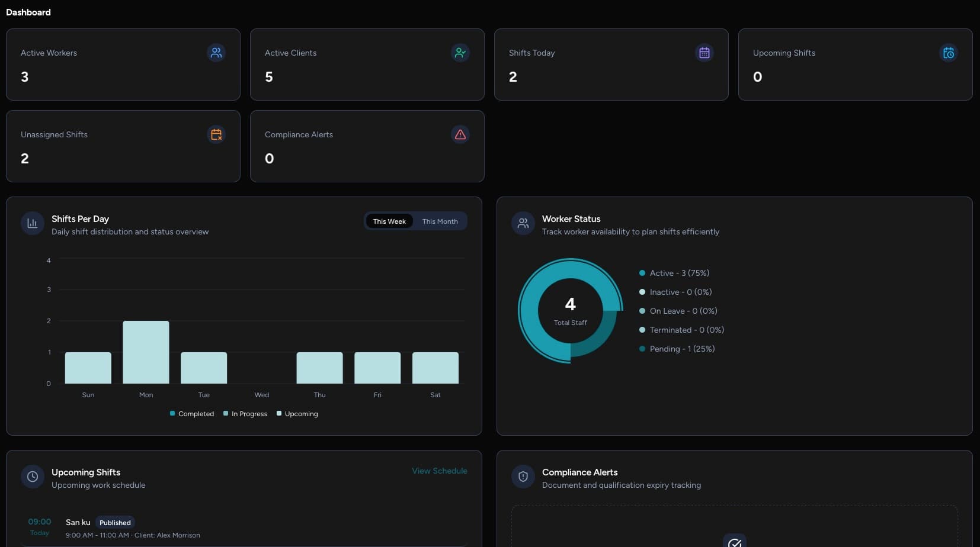Viewport: 980px width, 547px height.
Task: Toggle the Completed legend item
Action: [x=191, y=414]
